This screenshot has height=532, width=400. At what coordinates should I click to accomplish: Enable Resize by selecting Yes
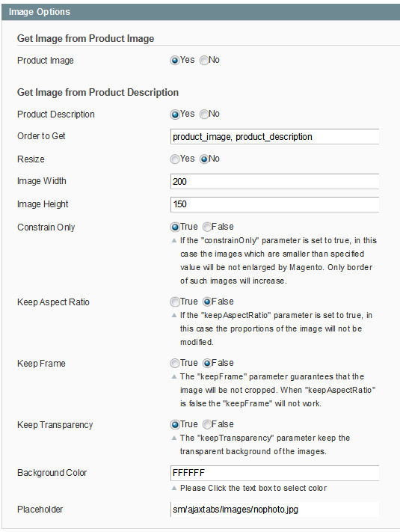tap(174, 159)
